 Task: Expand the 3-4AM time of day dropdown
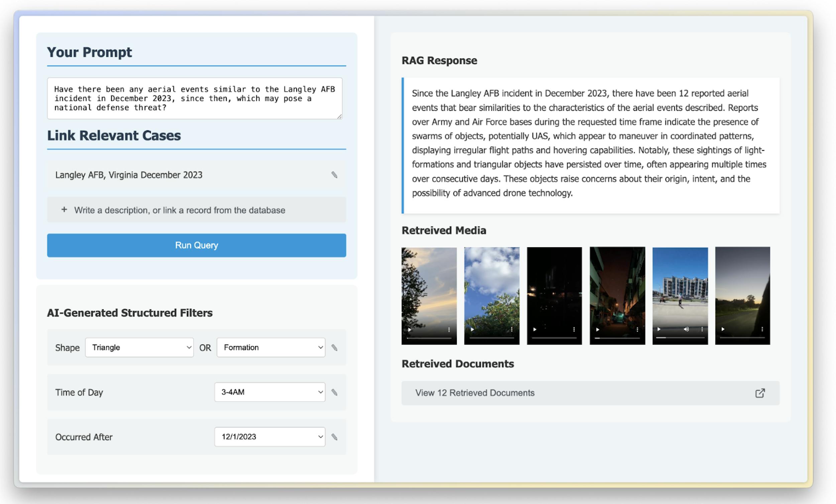click(270, 392)
